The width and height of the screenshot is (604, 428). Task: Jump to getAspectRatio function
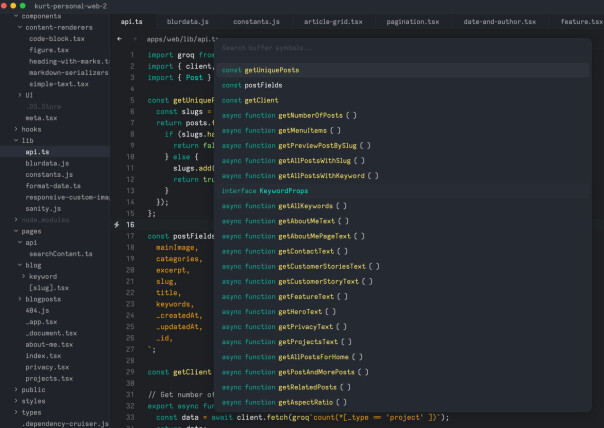coord(403,402)
